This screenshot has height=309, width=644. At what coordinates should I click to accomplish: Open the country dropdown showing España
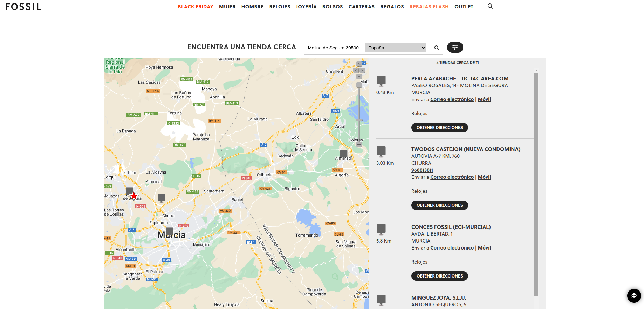pos(396,48)
